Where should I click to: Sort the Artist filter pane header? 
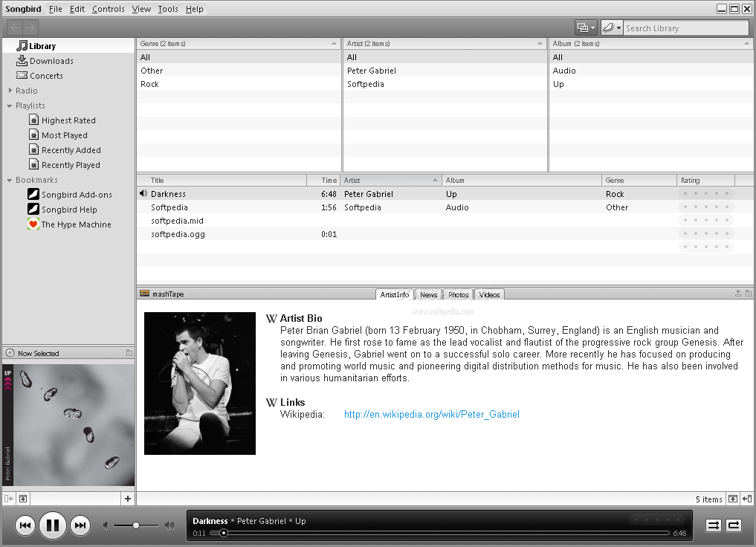(x=445, y=43)
